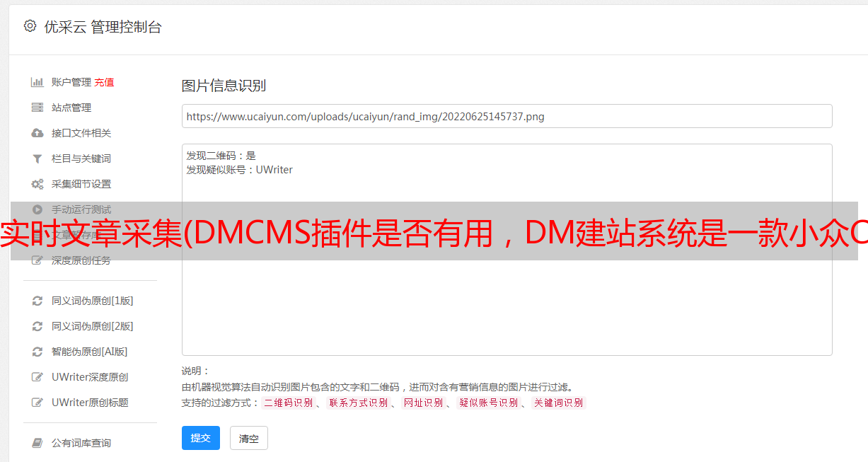The height and width of the screenshot is (462, 868).
Task: Click the 接口文件相关 cloud upload icon
Action: point(37,133)
